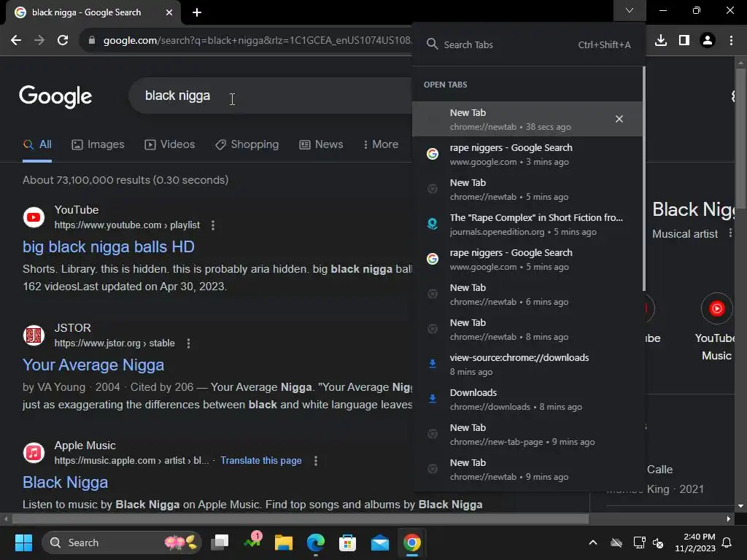Show hidden system tray icons
747x560 pixels.
pos(593,542)
